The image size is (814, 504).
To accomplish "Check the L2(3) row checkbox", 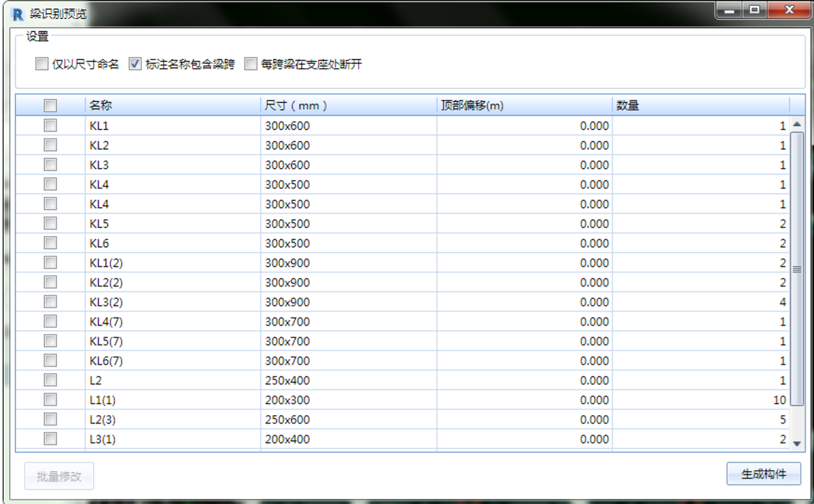I will (50, 420).
